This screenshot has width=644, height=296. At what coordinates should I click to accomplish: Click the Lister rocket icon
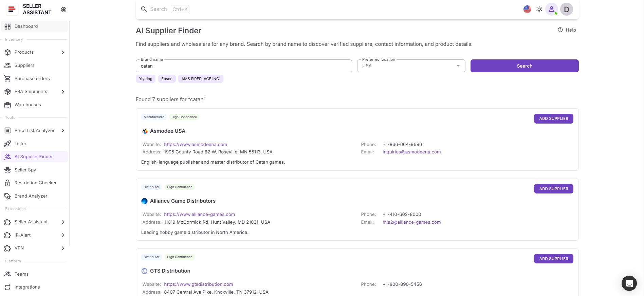pyautogui.click(x=7, y=144)
